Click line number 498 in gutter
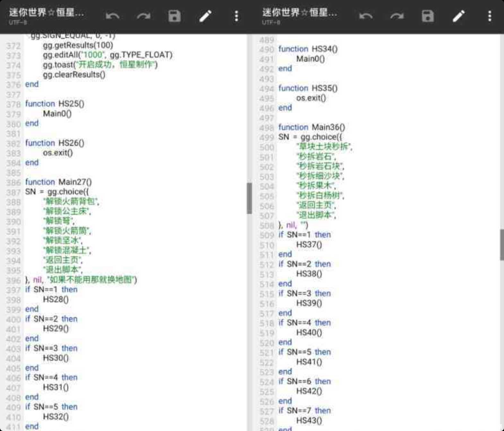This screenshot has height=431, width=504. click(267, 128)
